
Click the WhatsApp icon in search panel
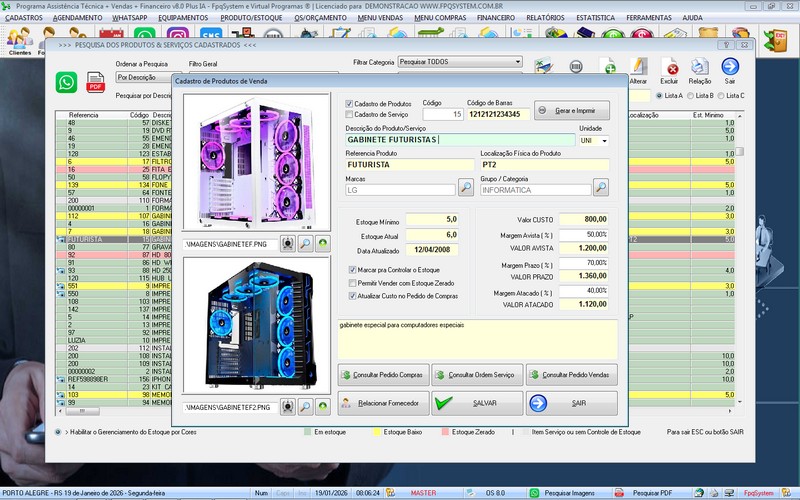(66, 82)
